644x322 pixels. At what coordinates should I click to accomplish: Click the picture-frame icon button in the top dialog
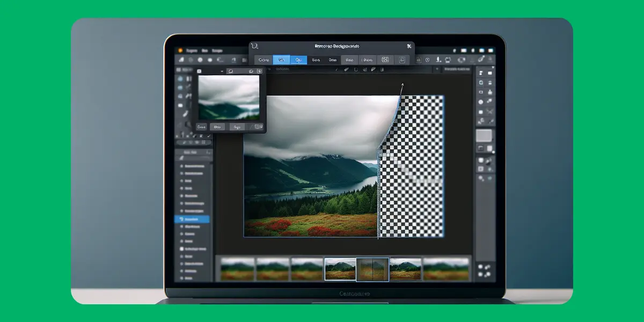(385, 60)
